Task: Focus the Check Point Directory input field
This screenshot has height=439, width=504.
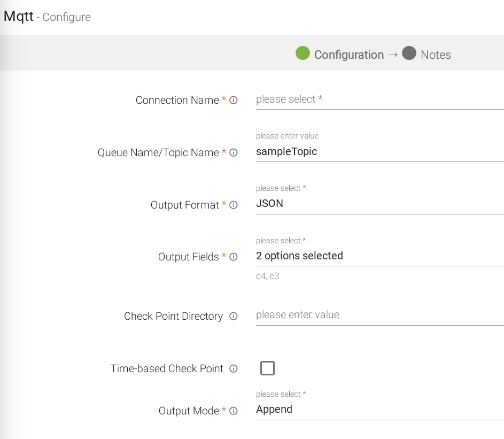Action: 379,315
